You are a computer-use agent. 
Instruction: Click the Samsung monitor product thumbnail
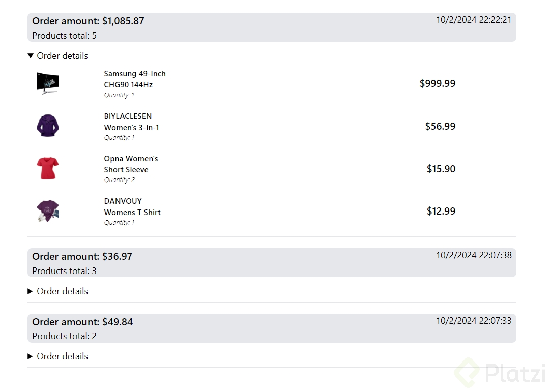pyautogui.click(x=48, y=83)
